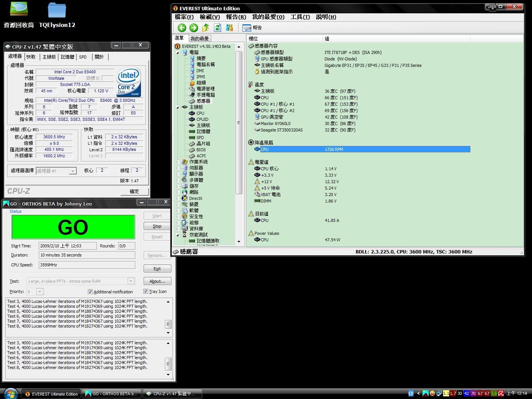The height and width of the screenshot is (399, 532).
Task: Click the ORTHOS Start Time field
Action: click(x=68, y=246)
